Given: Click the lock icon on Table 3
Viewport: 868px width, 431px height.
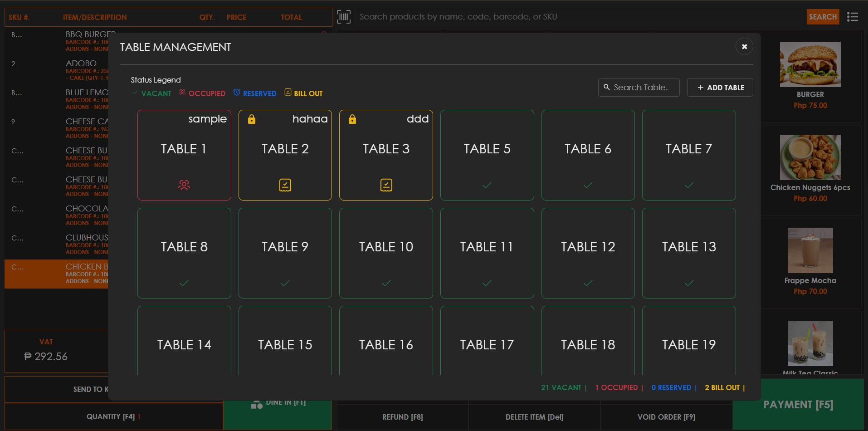Looking at the screenshot, I should pyautogui.click(x=352, y=119).
